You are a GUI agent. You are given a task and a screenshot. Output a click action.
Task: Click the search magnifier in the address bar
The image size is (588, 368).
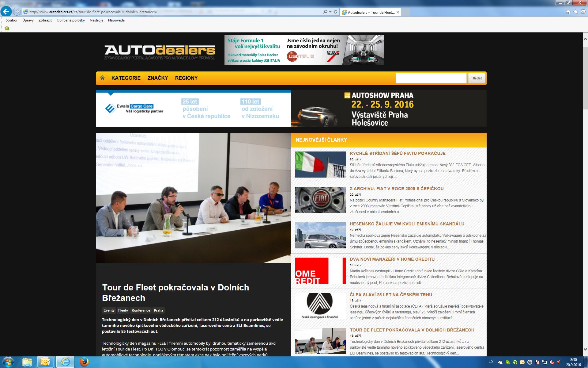(x=325, y=12)
